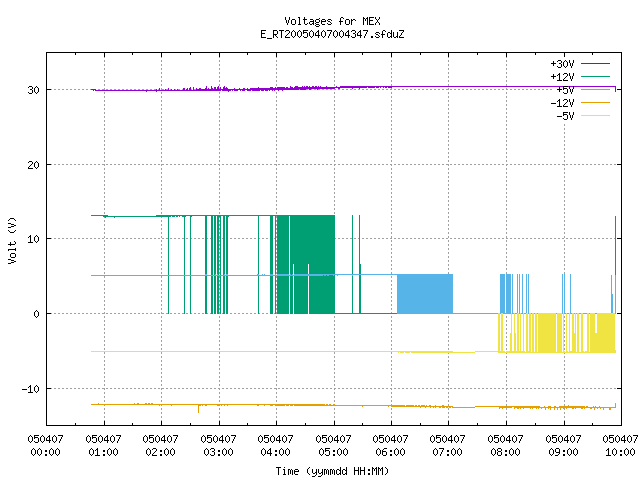Click the x-axis tick "050407 01:00"
The height and width of the screenshot is (480, 640).
pos(103,446)
